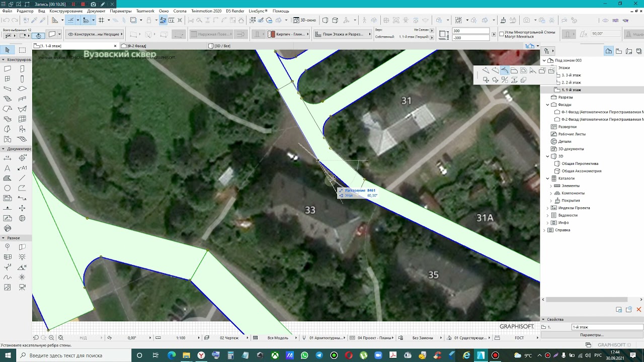Delete item using red X in Navigator

tap(639, 310)
